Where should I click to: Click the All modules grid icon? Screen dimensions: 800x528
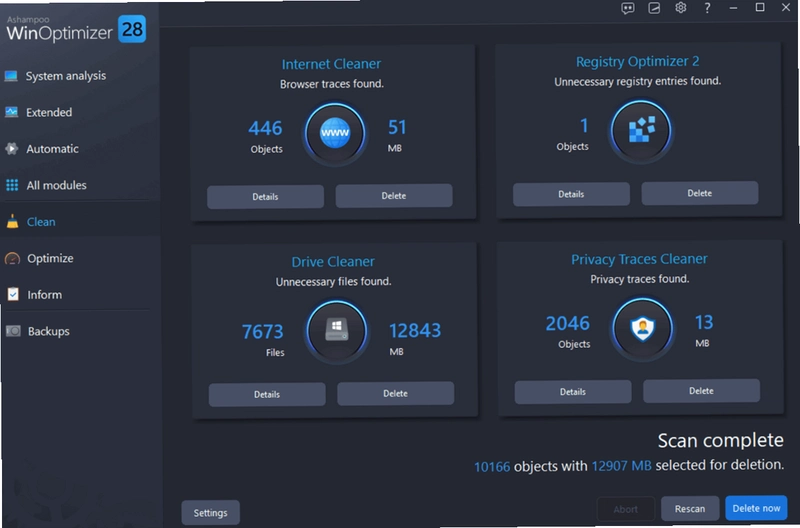[x=12, y=185]
